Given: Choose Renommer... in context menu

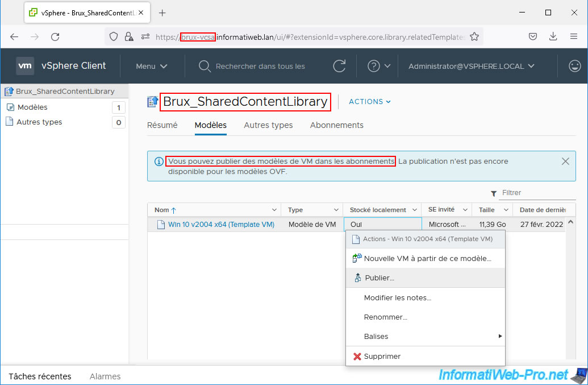Looking at the screenshot, I should tap(426, 317).
